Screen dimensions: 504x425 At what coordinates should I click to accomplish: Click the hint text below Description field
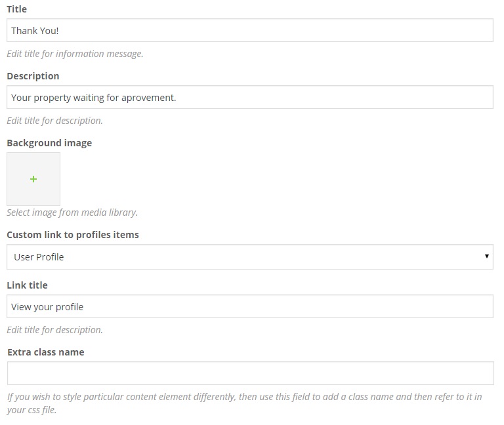point(54,121)
